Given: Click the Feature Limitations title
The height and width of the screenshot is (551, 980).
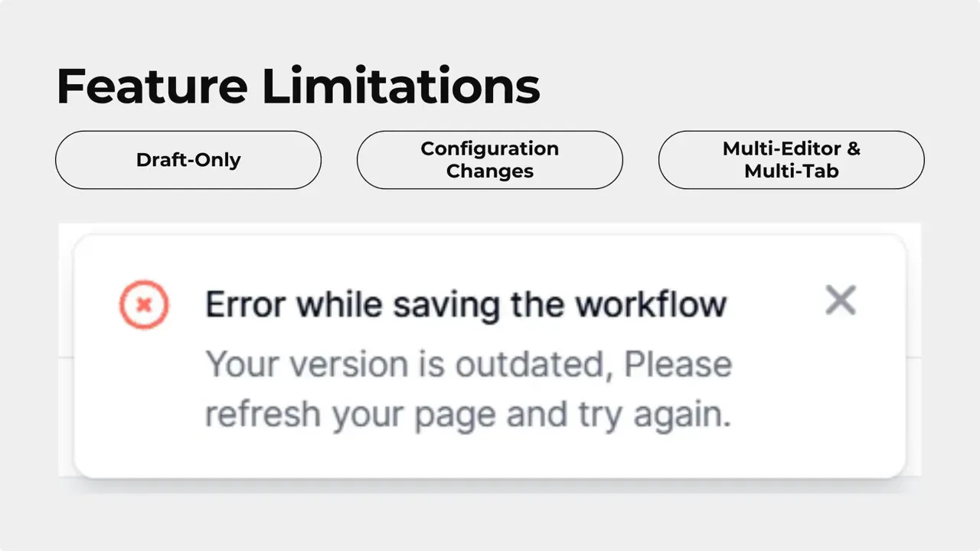Looking at the screenshot, I should [x=298, y=85].
